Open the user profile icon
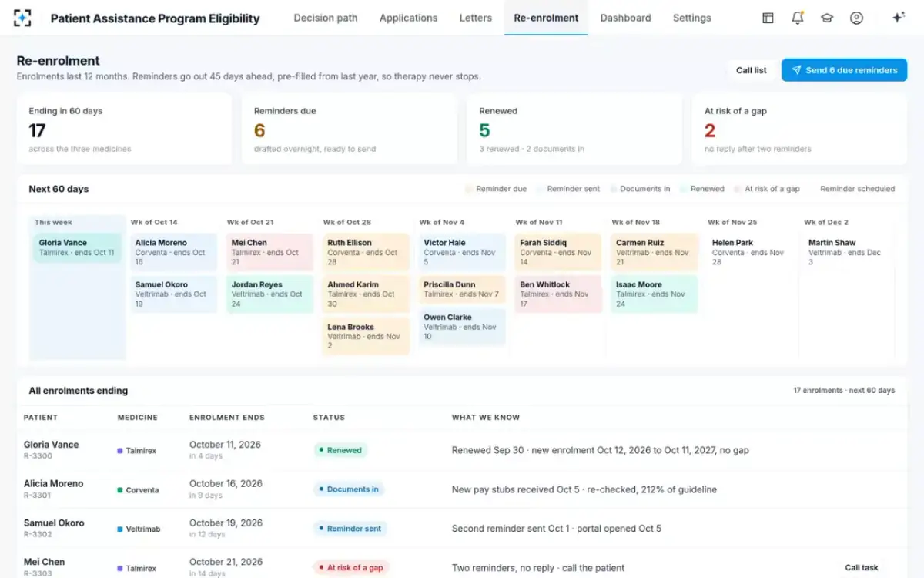This screenshot has height=578, width=924. coord(856,18)
